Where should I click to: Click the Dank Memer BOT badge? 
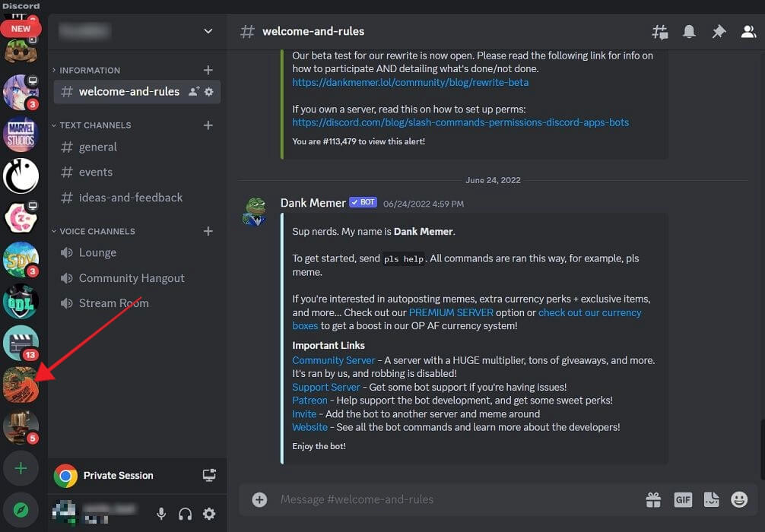pos(363,202)
